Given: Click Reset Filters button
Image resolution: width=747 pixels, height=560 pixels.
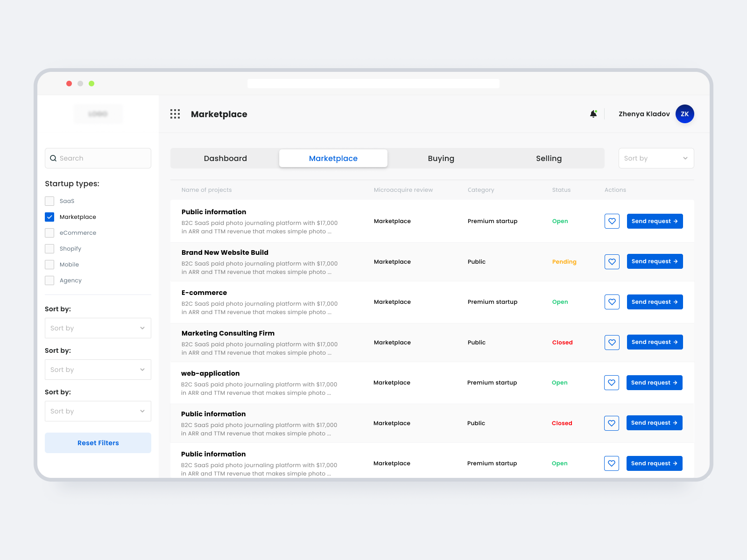Looking at the screenshot, I should (98, 443).
